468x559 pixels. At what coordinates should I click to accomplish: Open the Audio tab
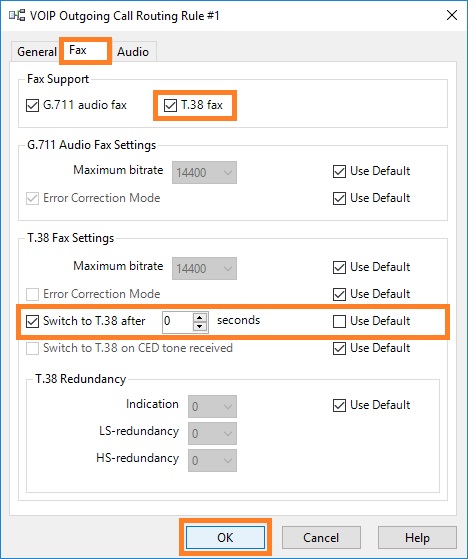click(x=133, y=52)
